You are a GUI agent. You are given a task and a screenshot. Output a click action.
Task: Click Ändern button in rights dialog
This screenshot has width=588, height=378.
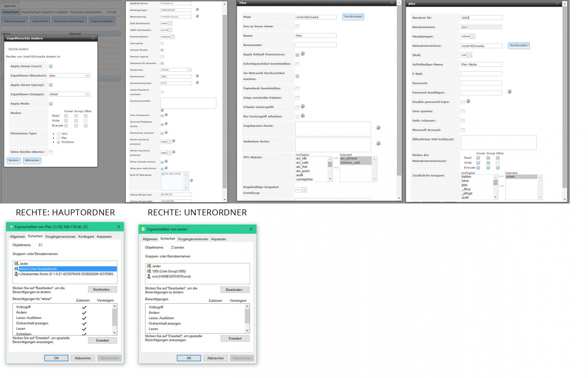click(x=14, y=160)
